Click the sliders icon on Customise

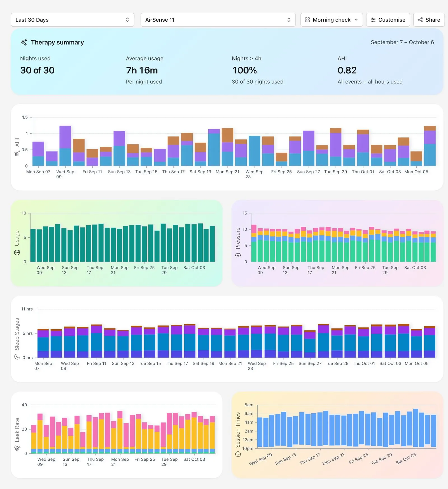point(373,20)
